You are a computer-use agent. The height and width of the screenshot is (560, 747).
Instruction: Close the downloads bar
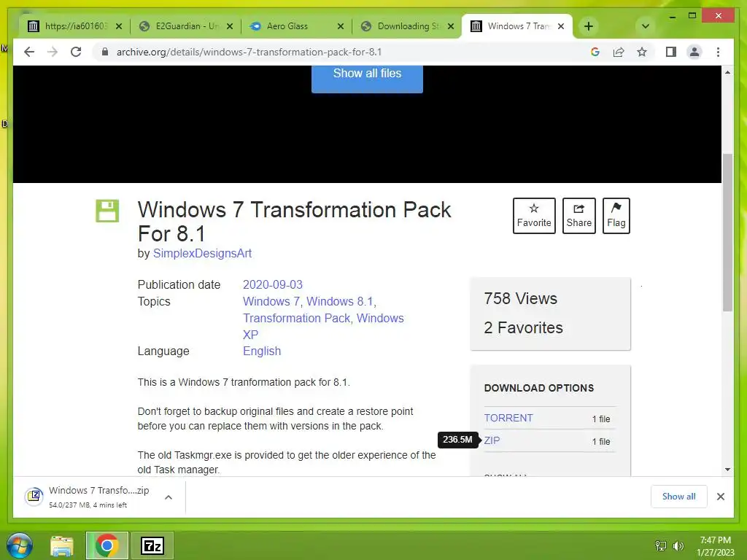[x=720, y=497]
